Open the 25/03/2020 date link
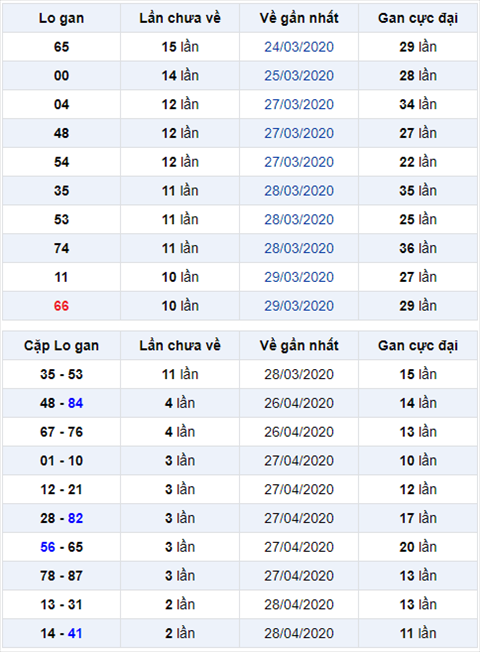 point(299,76)
